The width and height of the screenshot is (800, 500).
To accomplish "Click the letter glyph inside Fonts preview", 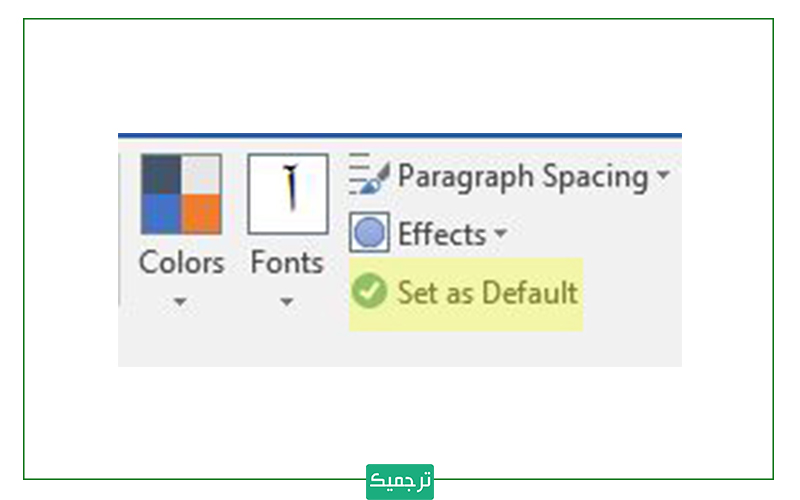I will [x=291, y=187].
